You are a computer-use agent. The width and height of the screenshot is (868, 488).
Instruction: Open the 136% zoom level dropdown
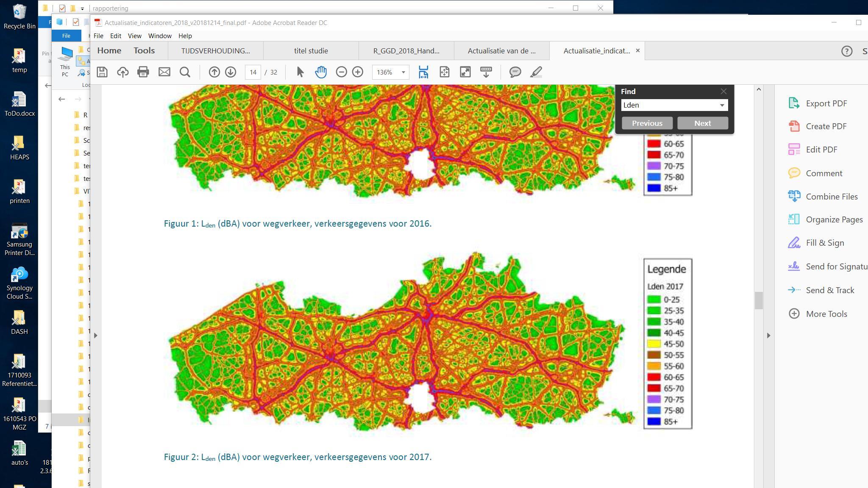coord(403,72)
